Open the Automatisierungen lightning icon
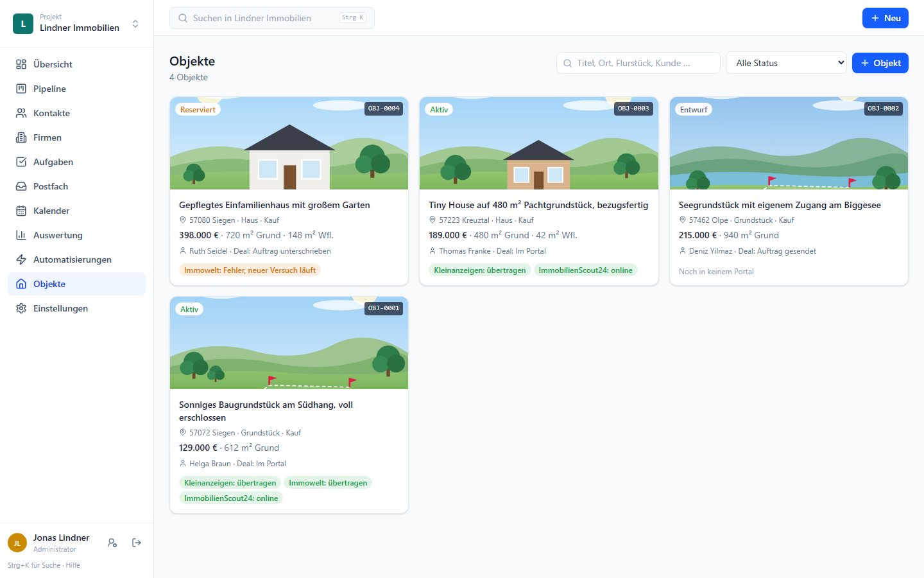Screen dimensions: 924x578 (21, 259)
